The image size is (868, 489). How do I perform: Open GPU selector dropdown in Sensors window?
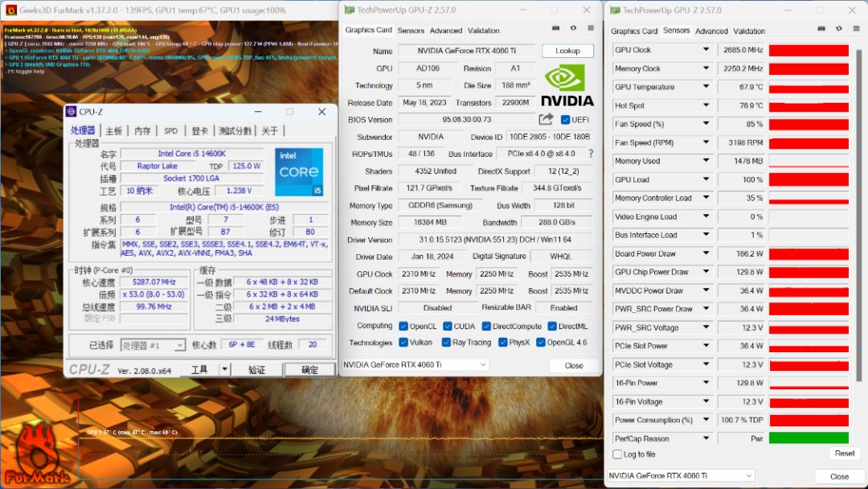point(748,475)
